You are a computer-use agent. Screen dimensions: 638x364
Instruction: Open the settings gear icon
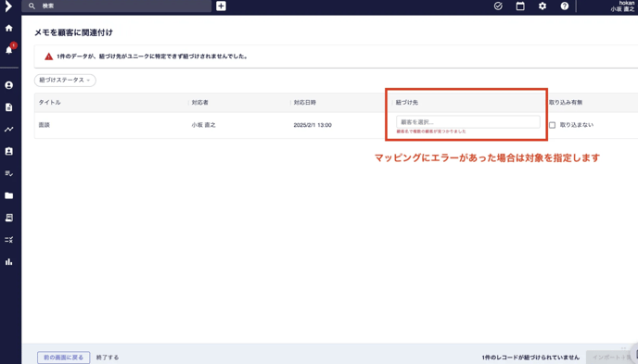click(542, 6)
